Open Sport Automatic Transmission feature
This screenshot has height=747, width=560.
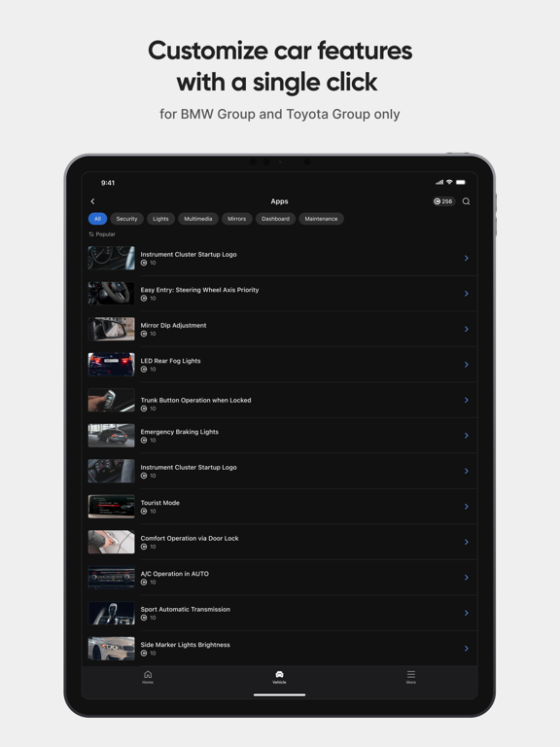click(x=281, y=613)
